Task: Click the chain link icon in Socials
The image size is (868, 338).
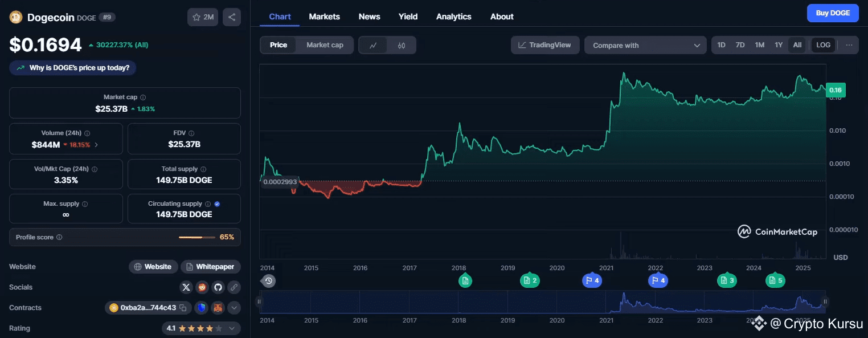Action: click(234, 287)
